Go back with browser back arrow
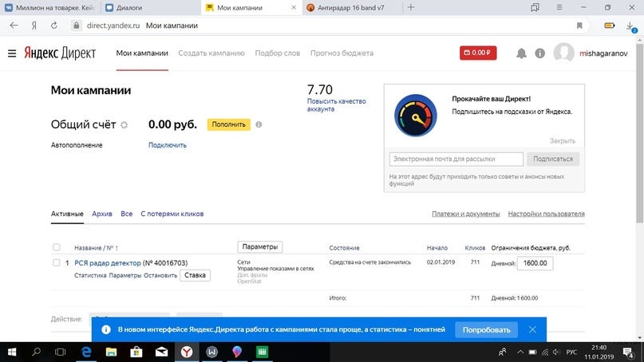This screenshot has height=362, width=644. click(14, 26)
